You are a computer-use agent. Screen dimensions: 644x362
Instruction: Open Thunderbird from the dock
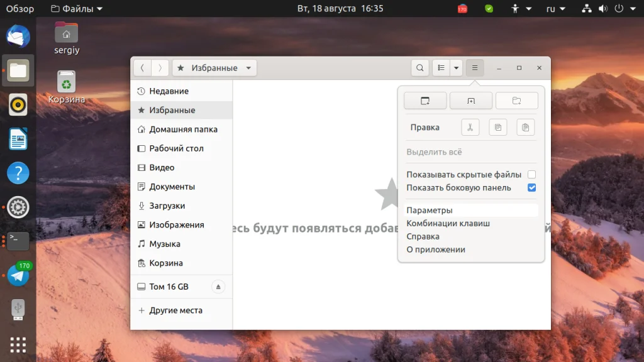[x=18, y=36]
